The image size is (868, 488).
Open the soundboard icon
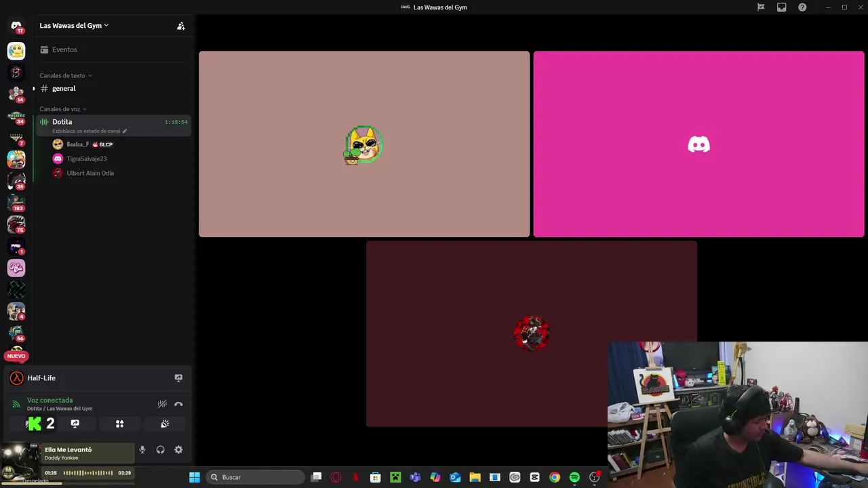165,424
